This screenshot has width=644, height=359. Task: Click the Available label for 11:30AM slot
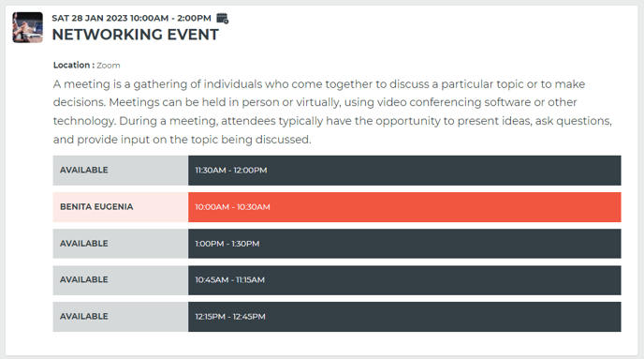121,171
